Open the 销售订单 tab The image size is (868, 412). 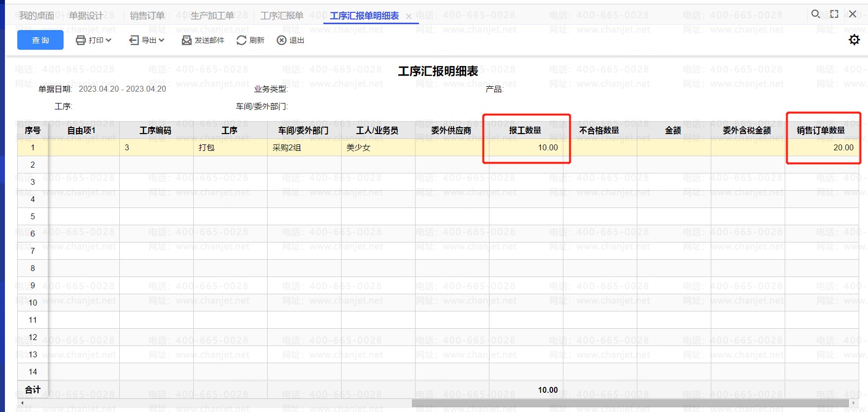coord(147,16)
